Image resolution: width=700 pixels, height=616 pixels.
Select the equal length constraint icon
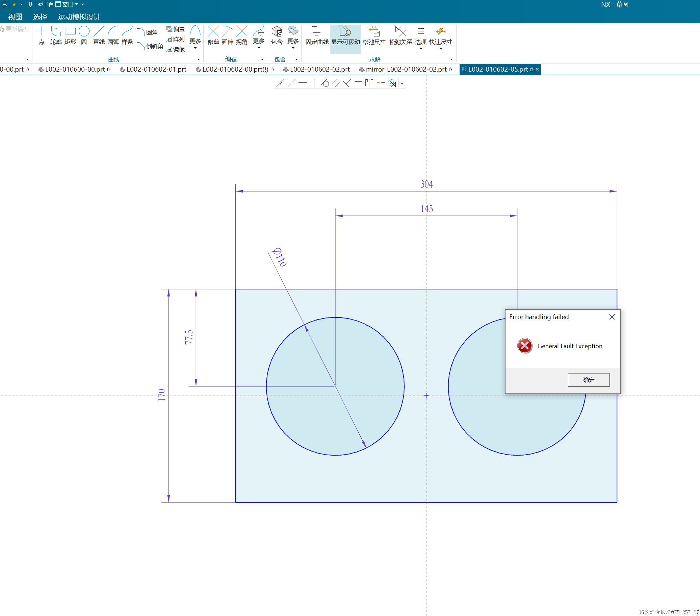pos(358,83)
